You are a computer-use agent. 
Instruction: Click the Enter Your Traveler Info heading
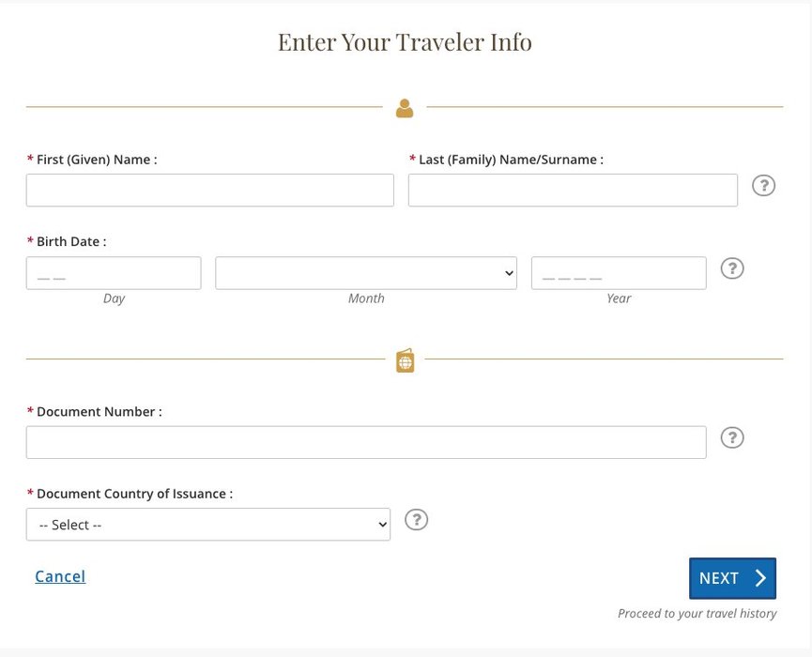(405, 42)
